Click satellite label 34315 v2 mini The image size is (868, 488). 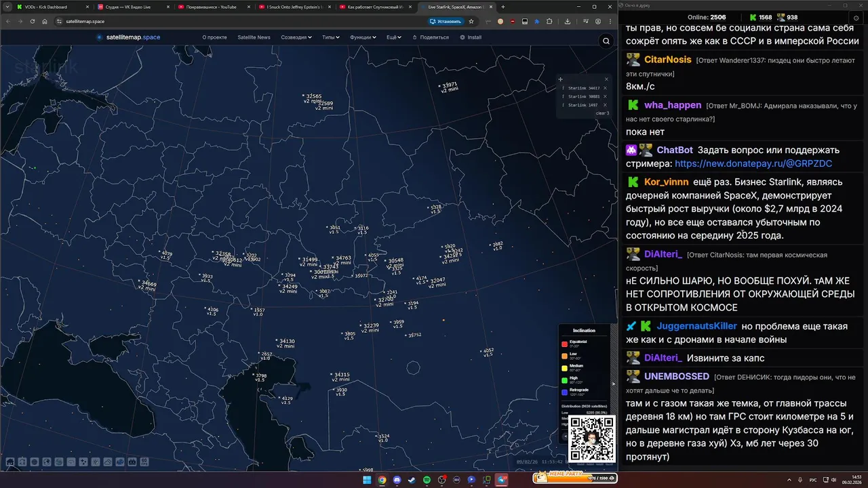coord(341,377)
